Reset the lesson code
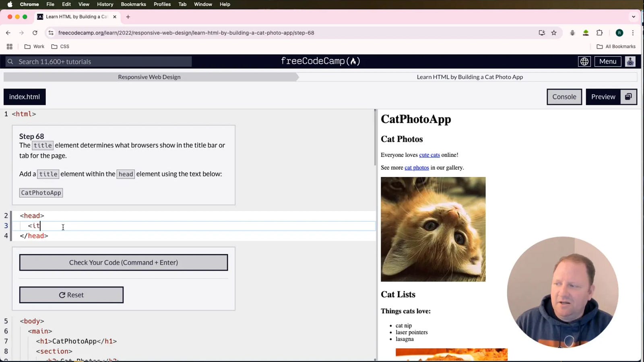 tap(71, 295)
